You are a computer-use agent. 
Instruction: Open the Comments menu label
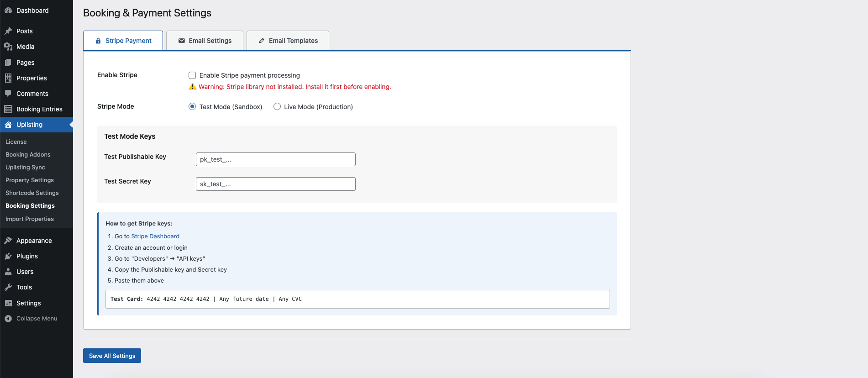point(32,94)
